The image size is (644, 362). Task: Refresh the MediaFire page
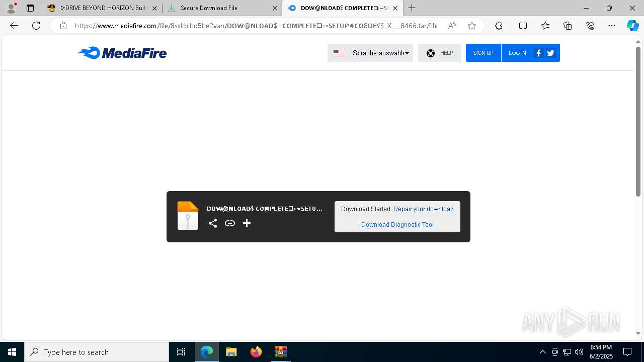pyautogui.click(x=36, y=26)
